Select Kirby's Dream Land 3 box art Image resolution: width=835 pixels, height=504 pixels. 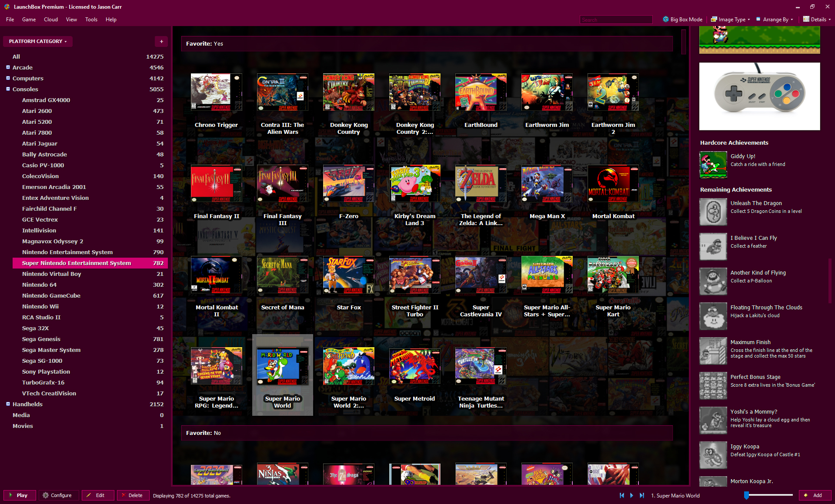[415, 183]
